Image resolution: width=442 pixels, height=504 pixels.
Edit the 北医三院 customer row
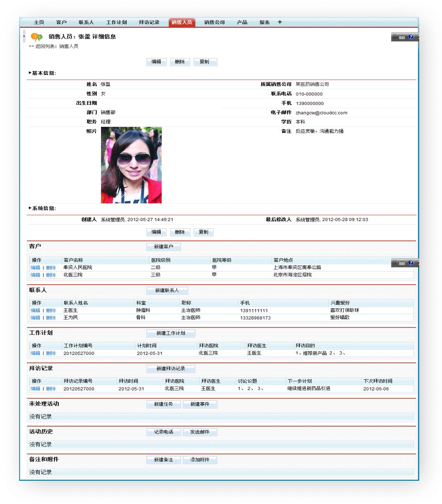[x=35, y=275]
